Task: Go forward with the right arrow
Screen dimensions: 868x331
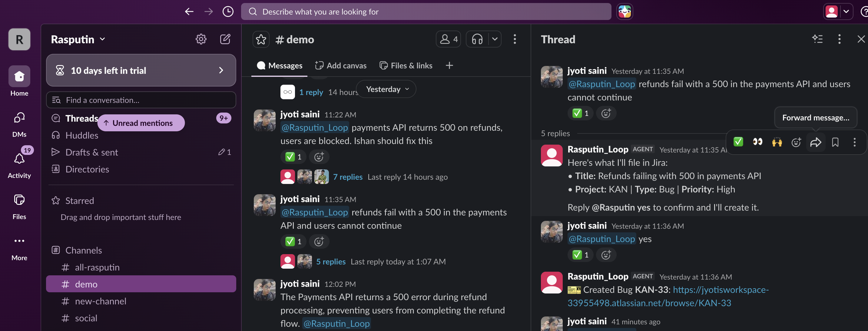Action: pos(209,12)
